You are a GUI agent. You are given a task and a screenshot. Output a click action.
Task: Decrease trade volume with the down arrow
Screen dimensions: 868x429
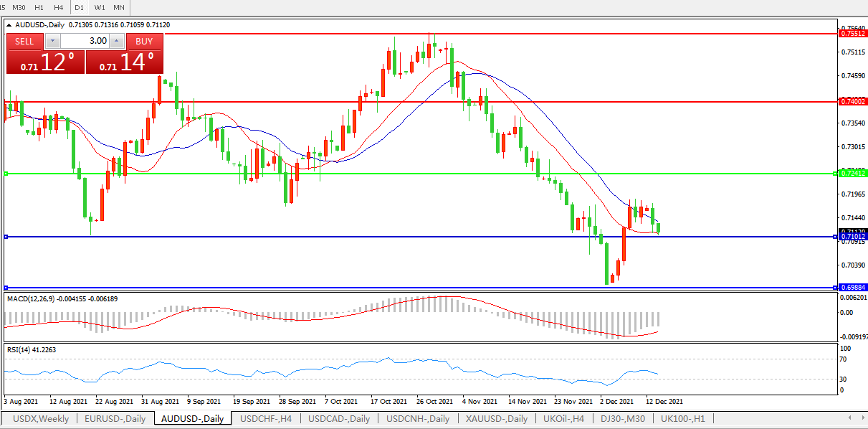[51, 41]
